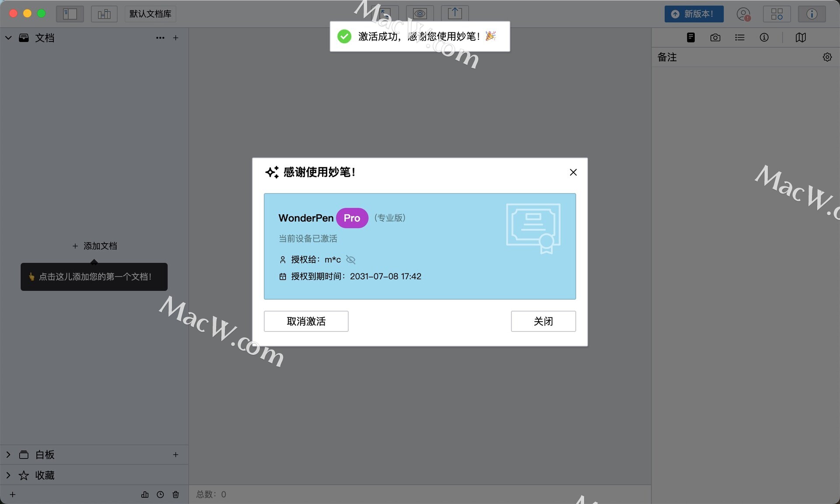Click the preview eye toolbar icon
840x504 pixels.
pyautogui.click(x=420, y=14)
